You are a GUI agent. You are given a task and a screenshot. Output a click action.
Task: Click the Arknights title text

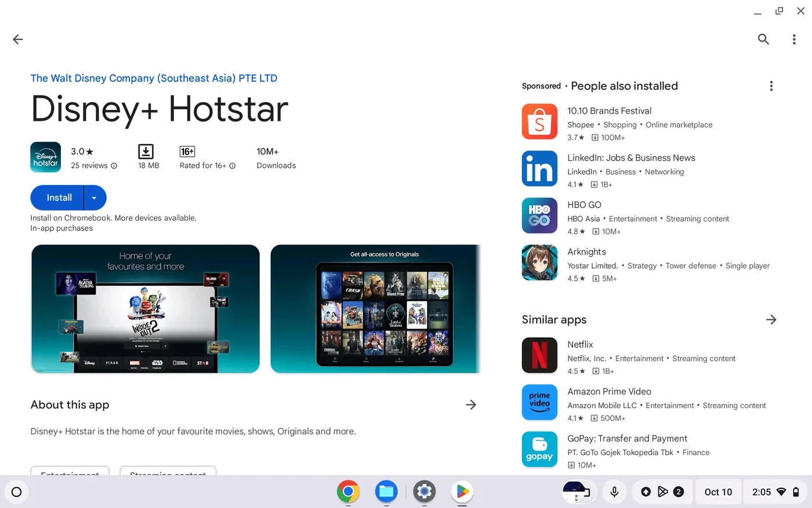click(x=586, y=252)
